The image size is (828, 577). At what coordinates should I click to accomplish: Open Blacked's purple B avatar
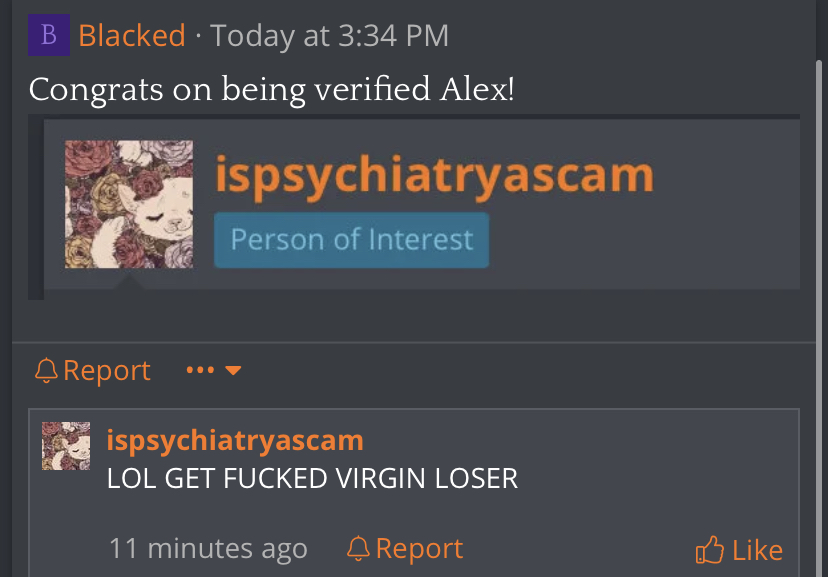point(49,35)
